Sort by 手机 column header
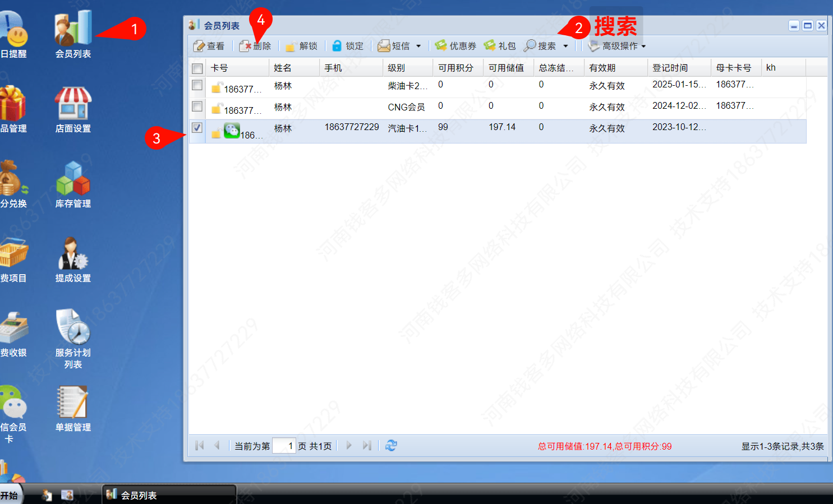This screenshot has width=833, height=504. [x=351, y=68]
